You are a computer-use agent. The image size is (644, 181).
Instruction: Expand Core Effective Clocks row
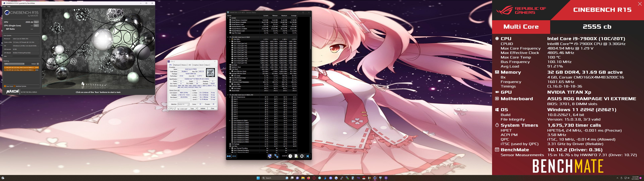230,71
